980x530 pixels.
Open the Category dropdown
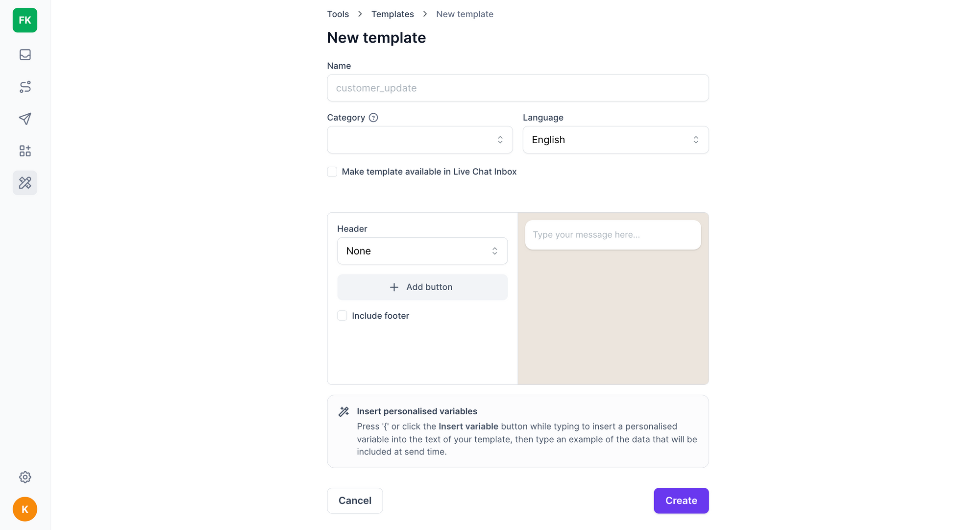[x=419, y=140]
